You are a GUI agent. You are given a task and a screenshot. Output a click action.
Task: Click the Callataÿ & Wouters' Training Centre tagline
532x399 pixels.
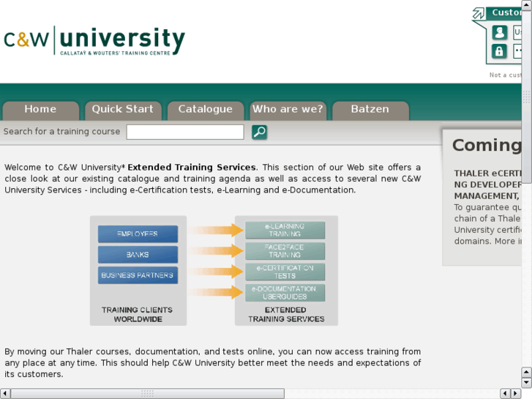(x=116, y=53)
